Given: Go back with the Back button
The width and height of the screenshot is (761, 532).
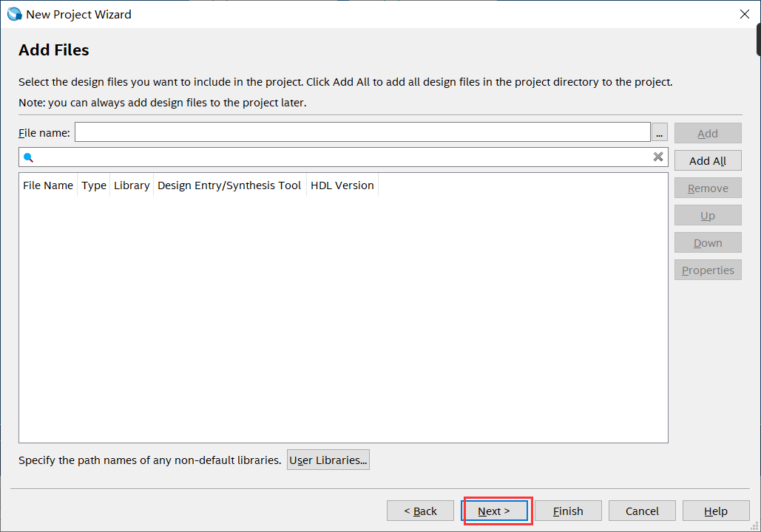Looking at the screenshot, I should click(x=420, y=511).
